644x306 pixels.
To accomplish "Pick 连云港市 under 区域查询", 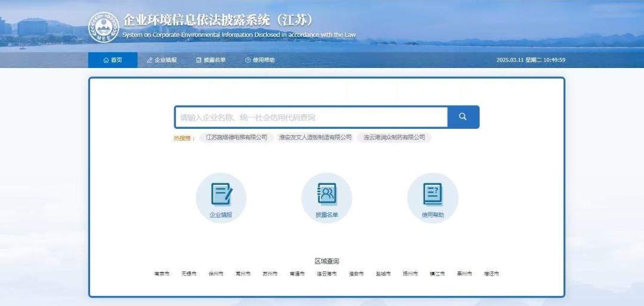I will tap(327, 274).
